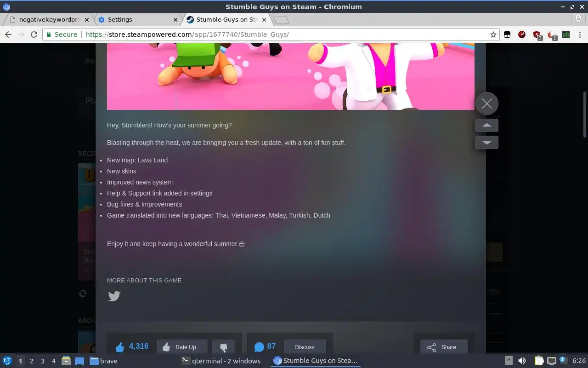The width and height of the screenshot is (588, 368).
Task: Click the blue desktop taskbar icon
Action: 79,361
